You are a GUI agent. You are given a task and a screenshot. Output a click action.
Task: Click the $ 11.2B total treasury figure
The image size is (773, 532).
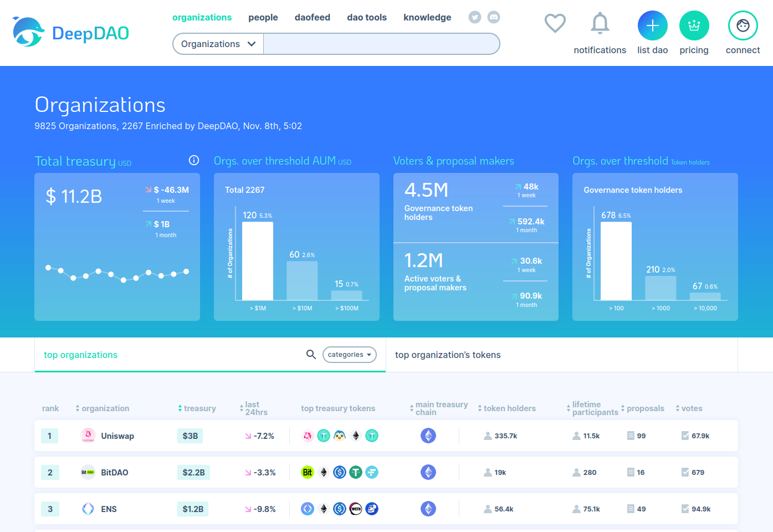pos(74,196)
